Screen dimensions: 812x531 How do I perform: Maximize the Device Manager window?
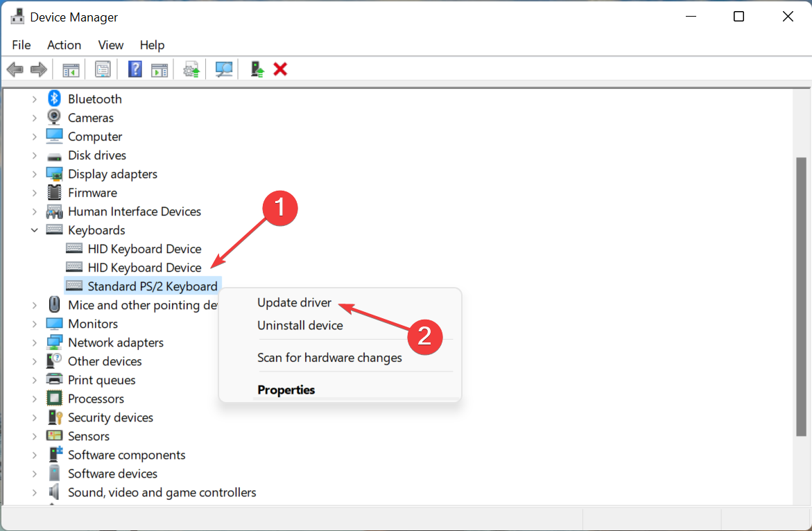739,17
